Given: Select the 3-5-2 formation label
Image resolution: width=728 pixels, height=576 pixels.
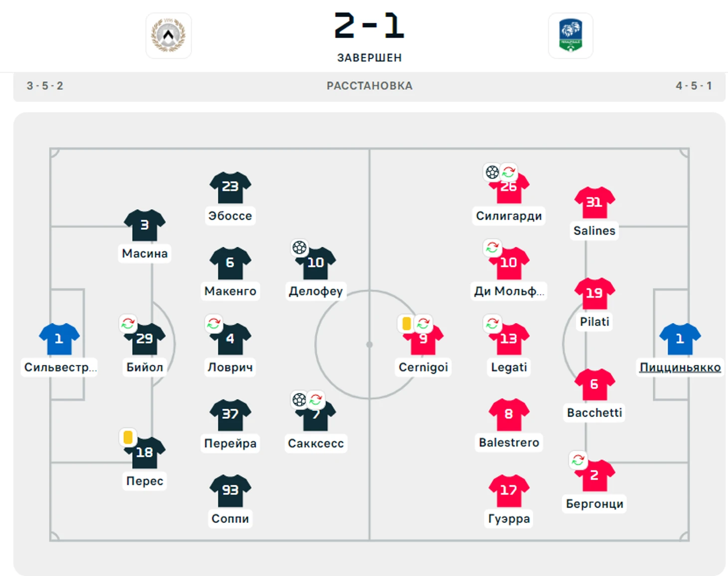Looking at the screenshot, I should click(x=45, y=86).
